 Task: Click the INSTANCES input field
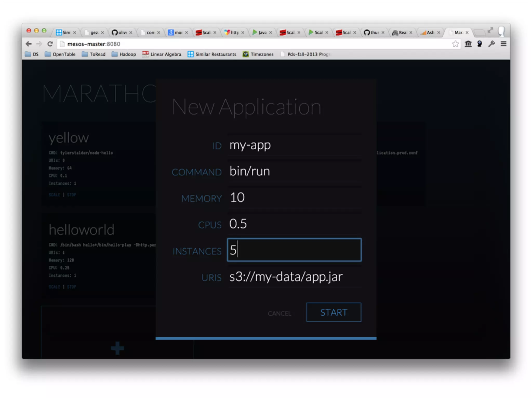pos(294,250)
